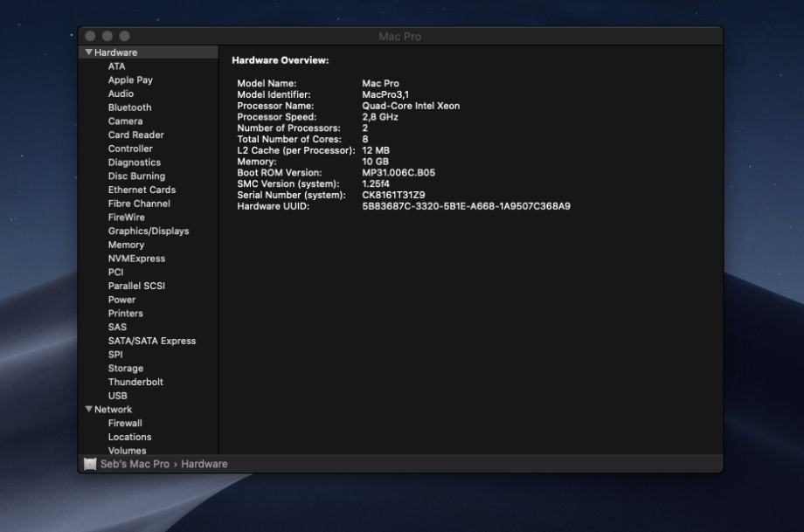
Task: Click the Number of Processors label
Action: click(x=288, y=128)
